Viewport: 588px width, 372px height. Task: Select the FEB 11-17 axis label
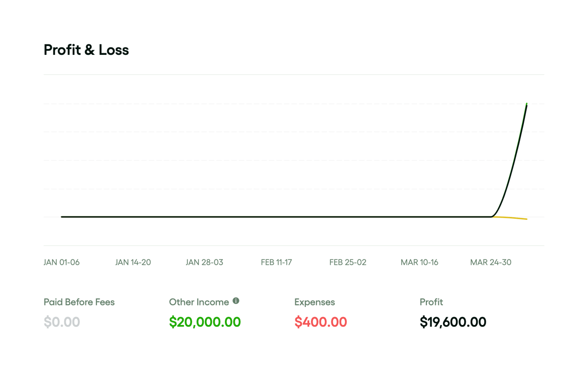(276, 262)
